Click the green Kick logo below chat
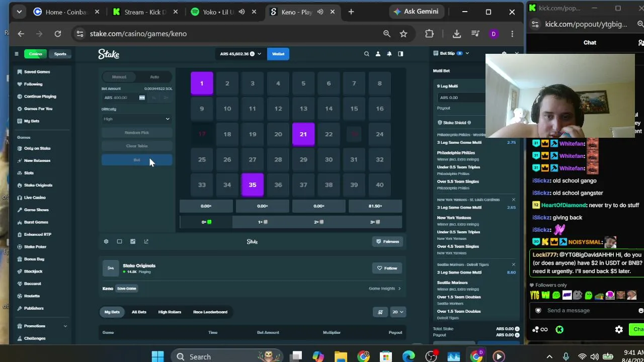The image size is (644, 362). (x=559, y=329)
